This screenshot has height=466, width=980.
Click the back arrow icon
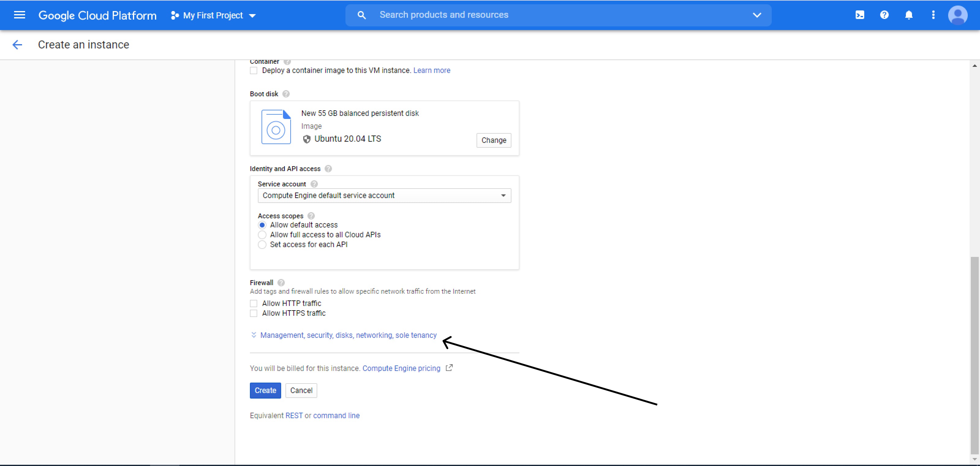tap(17, 44)
